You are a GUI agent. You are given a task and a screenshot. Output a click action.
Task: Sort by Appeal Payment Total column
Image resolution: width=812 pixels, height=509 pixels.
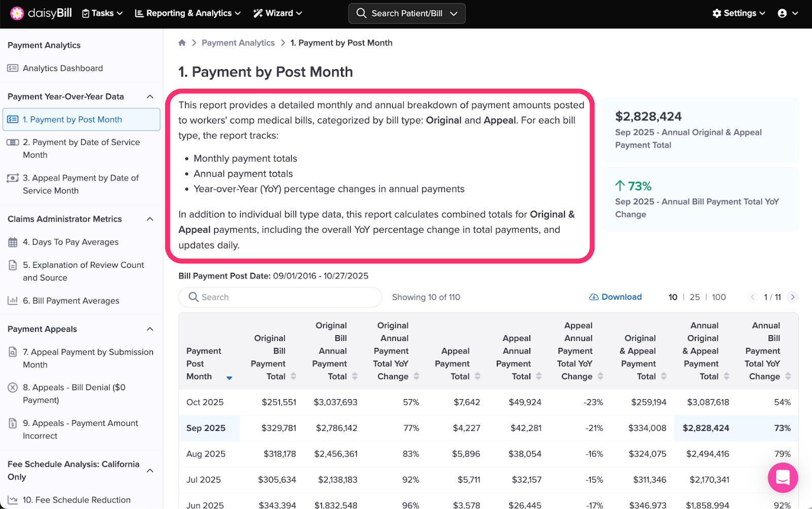(477, 376)
